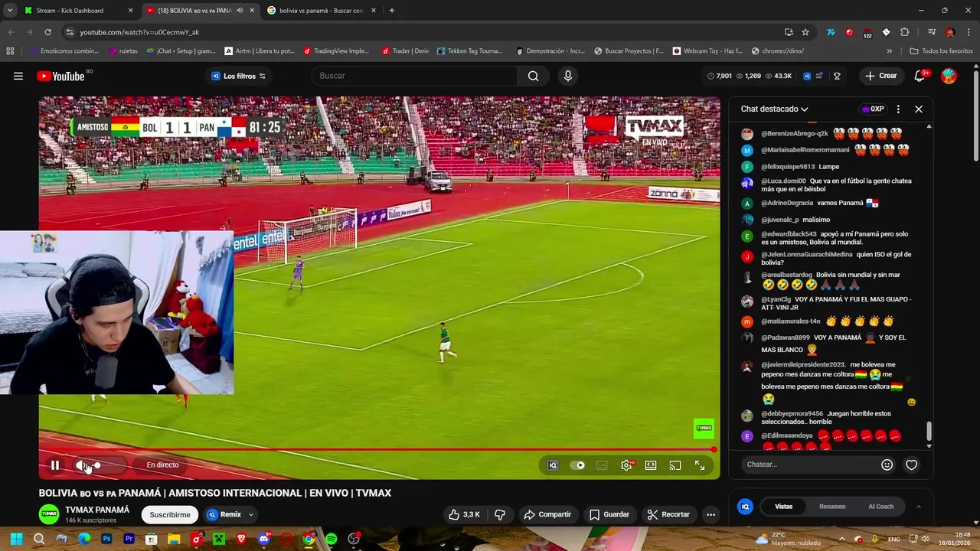Collapse the IQ panel chevron
This screenshot has width=980, height=551.
click(918, 507)
